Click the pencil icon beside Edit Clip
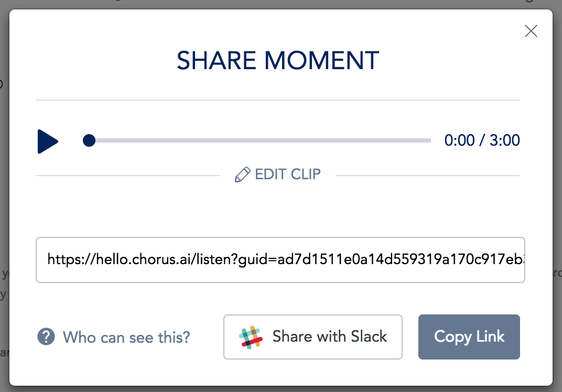This screenshot has height=392, width=562. 242,175
